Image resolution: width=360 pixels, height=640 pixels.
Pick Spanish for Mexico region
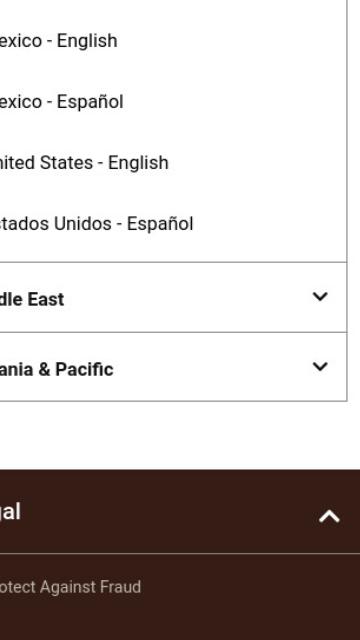pos(61,102)
